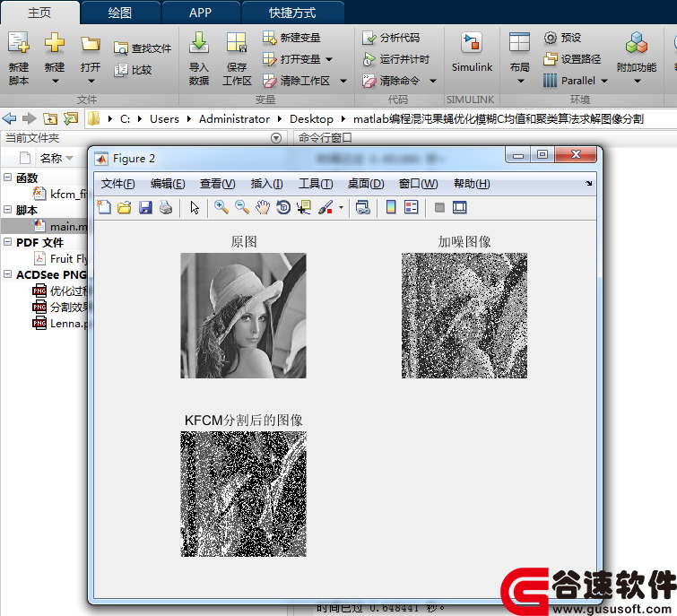Screen dimensions: 677x616
Task: Click the forward navigation arrow
Action: 29,118
